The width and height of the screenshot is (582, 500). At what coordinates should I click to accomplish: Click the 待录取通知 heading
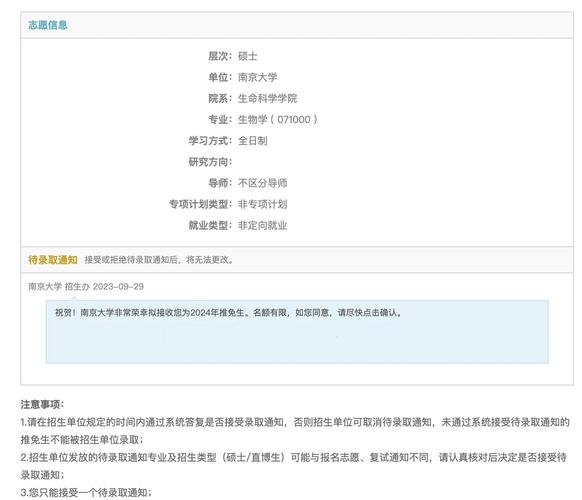click(53, 259)
